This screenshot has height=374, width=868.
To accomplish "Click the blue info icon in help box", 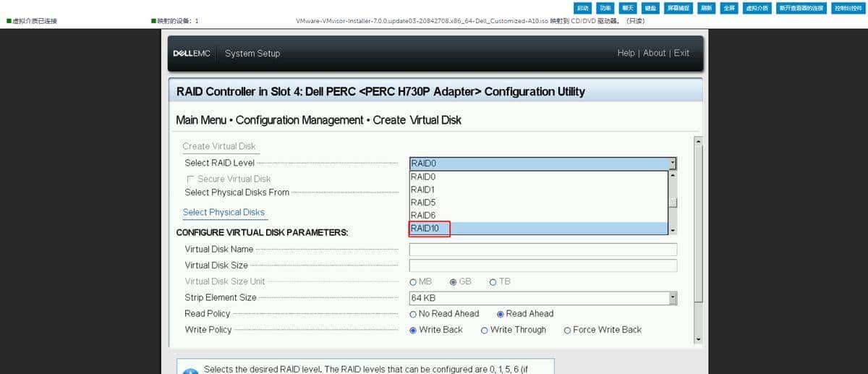I will click(x=190, y=373).
